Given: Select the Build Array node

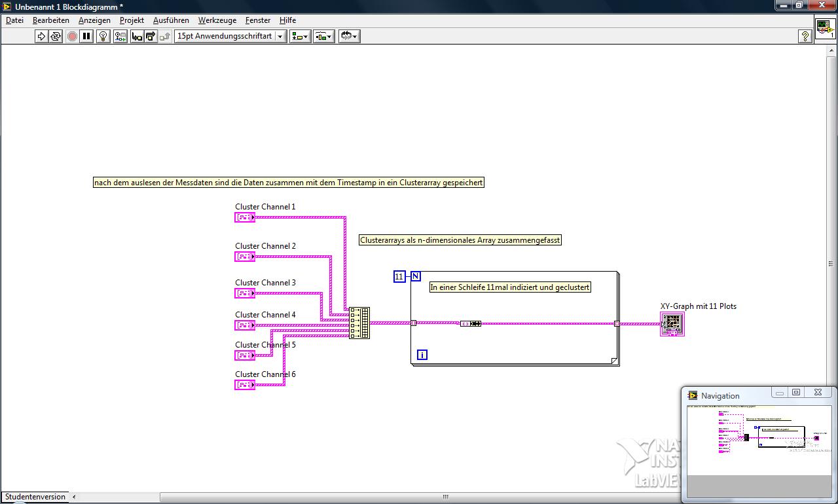Looking at the screenshot, I should tap(359, 323).
